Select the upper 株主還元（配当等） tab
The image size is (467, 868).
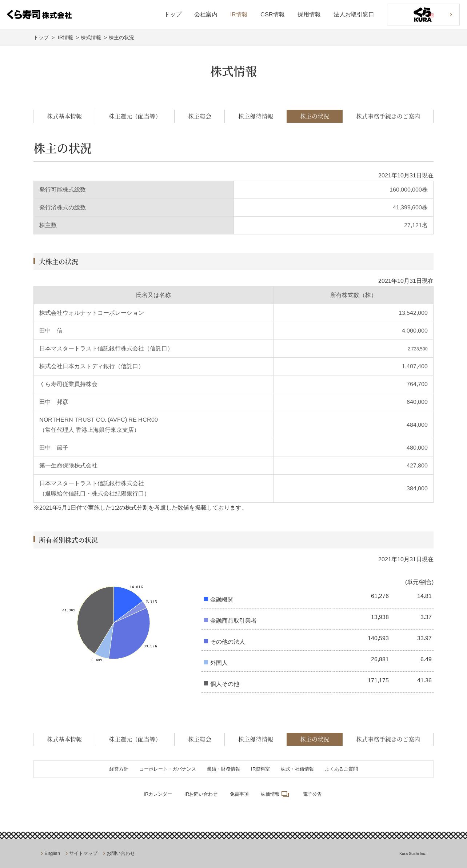coord(135,116)
